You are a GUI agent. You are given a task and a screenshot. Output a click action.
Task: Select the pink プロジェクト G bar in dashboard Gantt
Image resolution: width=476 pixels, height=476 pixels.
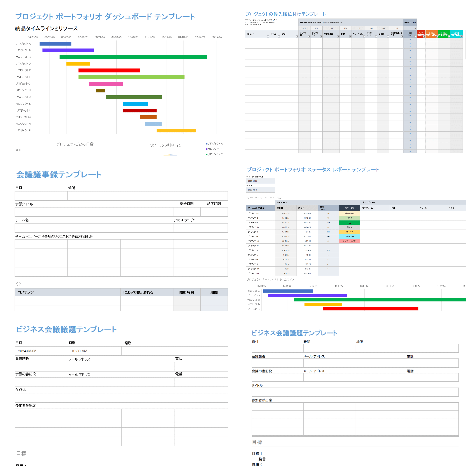[106, 84]
